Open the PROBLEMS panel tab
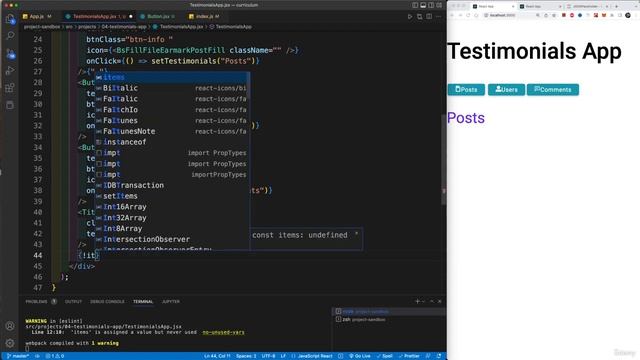The width and height of the screenshot is (640, 360). coord(36,302)
